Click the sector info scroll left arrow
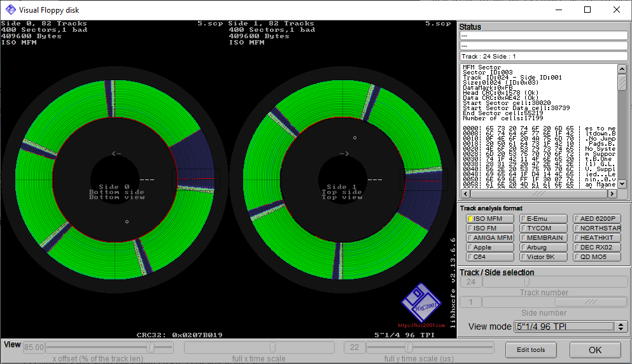This screenshot has width=632, height=364. pyautogui.click(x=465, y=194)
